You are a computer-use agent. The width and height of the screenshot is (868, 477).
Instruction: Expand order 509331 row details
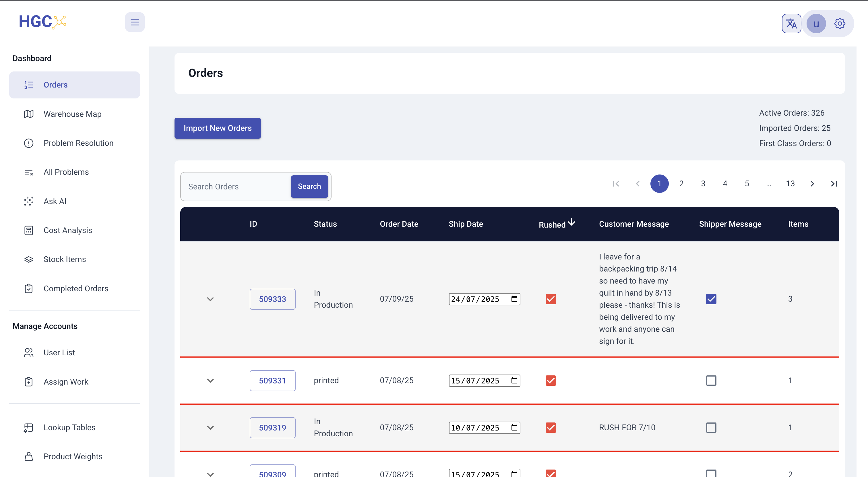(210, 381)
